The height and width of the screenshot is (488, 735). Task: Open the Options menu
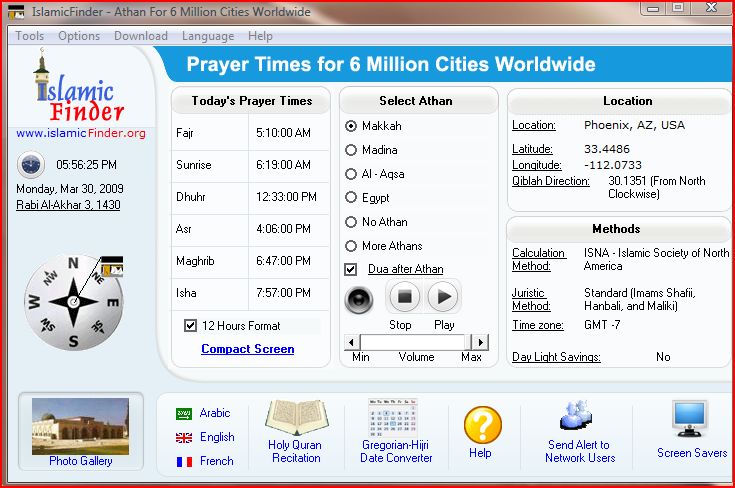79,36
